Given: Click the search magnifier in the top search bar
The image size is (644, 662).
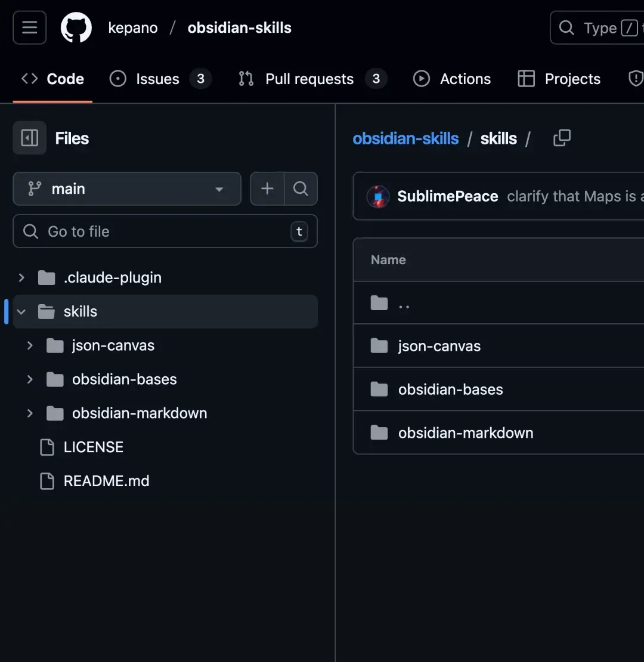Looking at the screenshot, I should [x=565, y=27].
